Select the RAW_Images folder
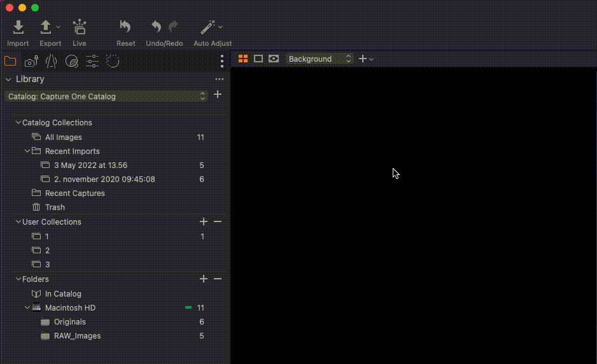The width and height of the screenshot is (597, 364). [77, 336]
